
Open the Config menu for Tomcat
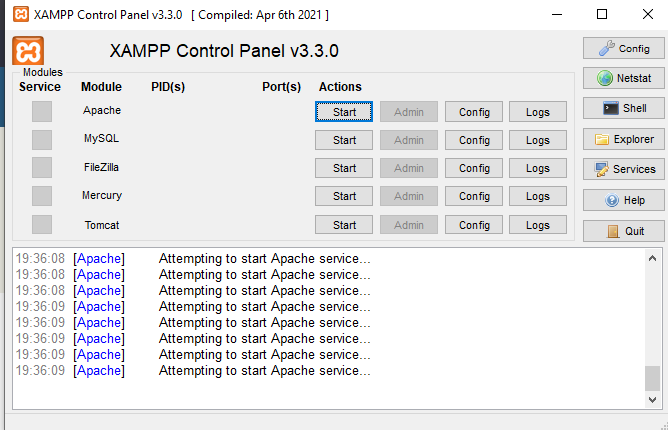[474, 225]
